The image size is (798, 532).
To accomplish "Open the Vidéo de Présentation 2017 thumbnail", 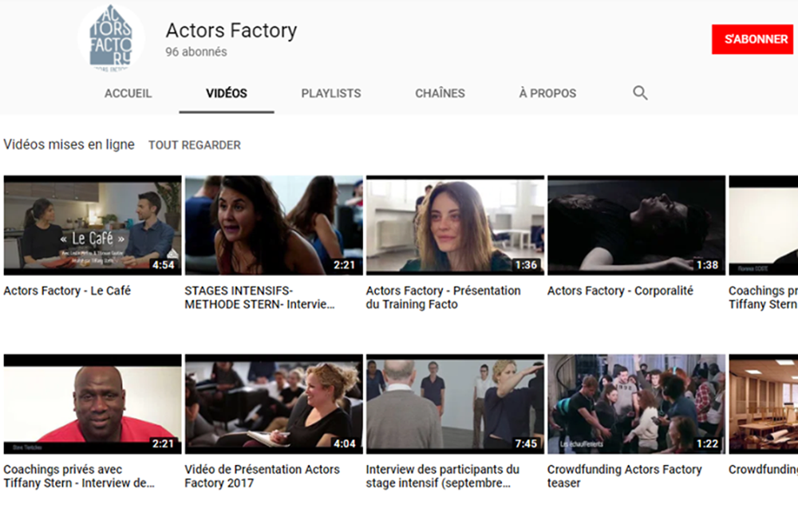I will (274, 404).
